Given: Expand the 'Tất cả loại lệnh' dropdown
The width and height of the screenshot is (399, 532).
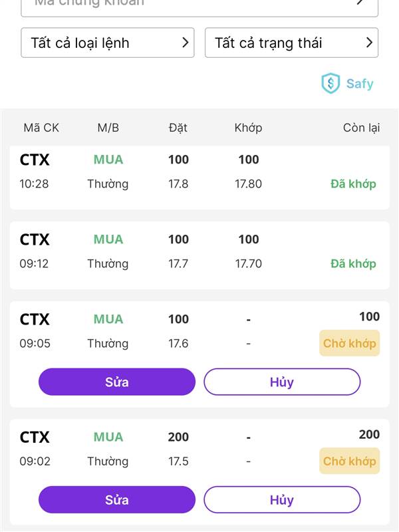Looking at the screenshot, I should point(108,43).
